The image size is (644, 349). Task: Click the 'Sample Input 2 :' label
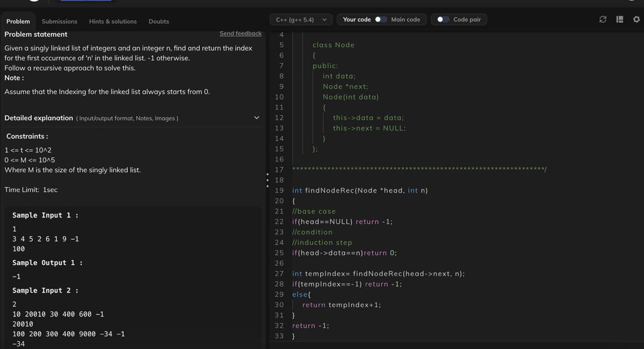pos(46,290)
